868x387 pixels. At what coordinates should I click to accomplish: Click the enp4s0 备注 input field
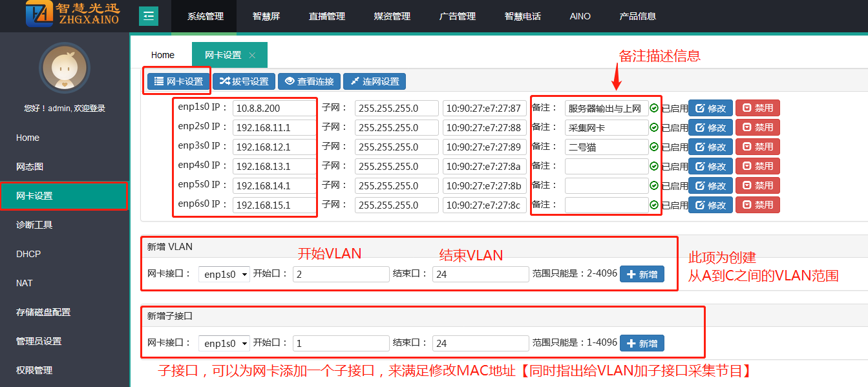(606, 167)
